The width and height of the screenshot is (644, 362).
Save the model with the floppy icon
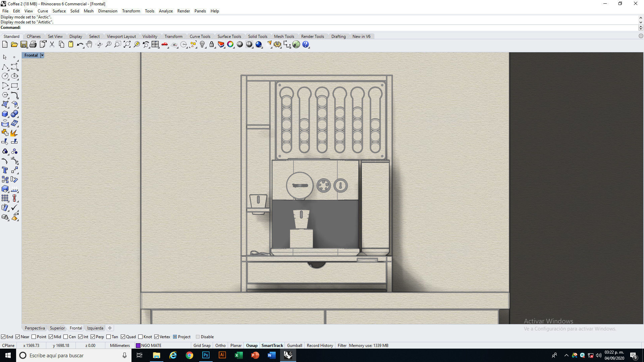(23, 44)
